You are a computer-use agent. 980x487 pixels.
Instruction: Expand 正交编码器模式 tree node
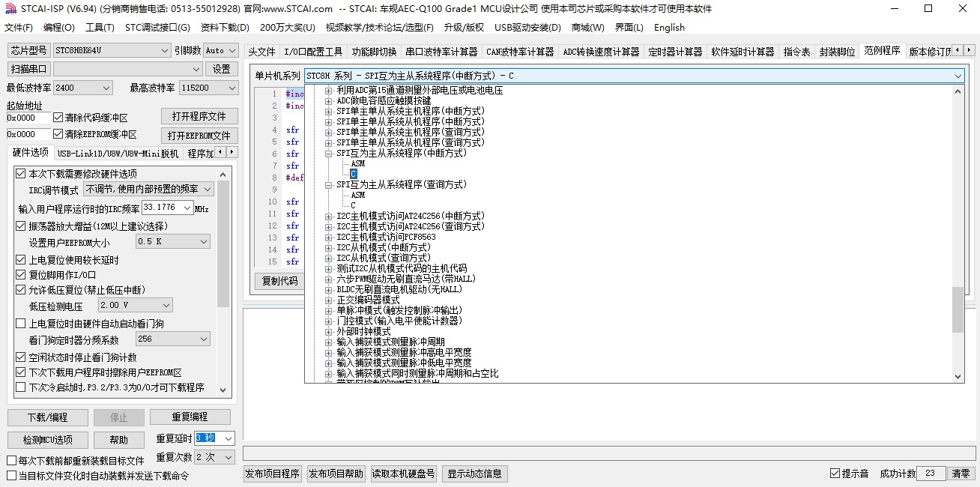pos(329,300)
